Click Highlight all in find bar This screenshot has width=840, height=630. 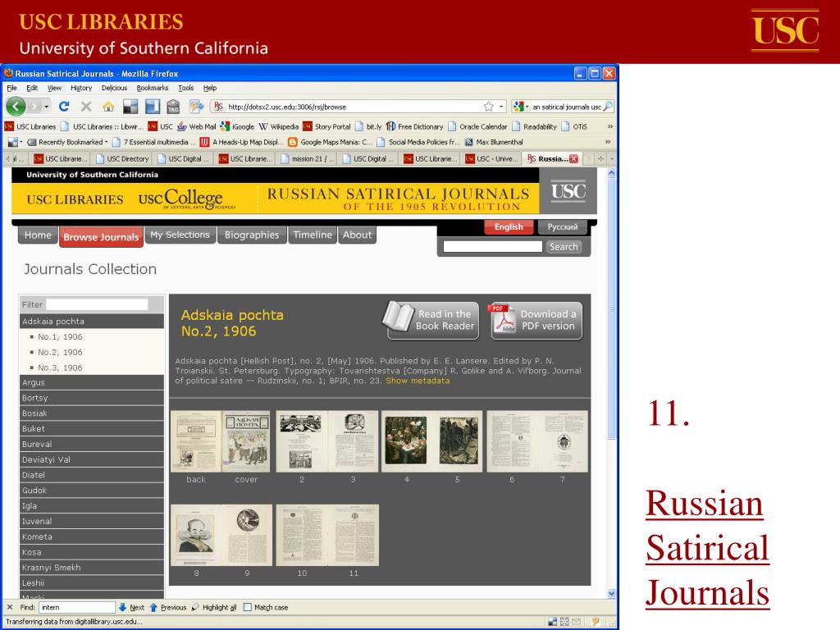[214, 607]
